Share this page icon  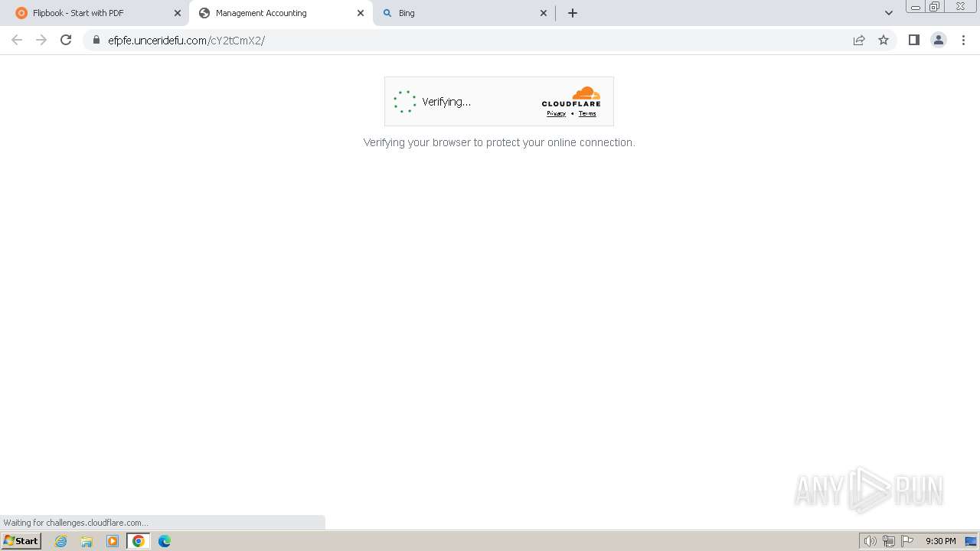coord(859,40)
